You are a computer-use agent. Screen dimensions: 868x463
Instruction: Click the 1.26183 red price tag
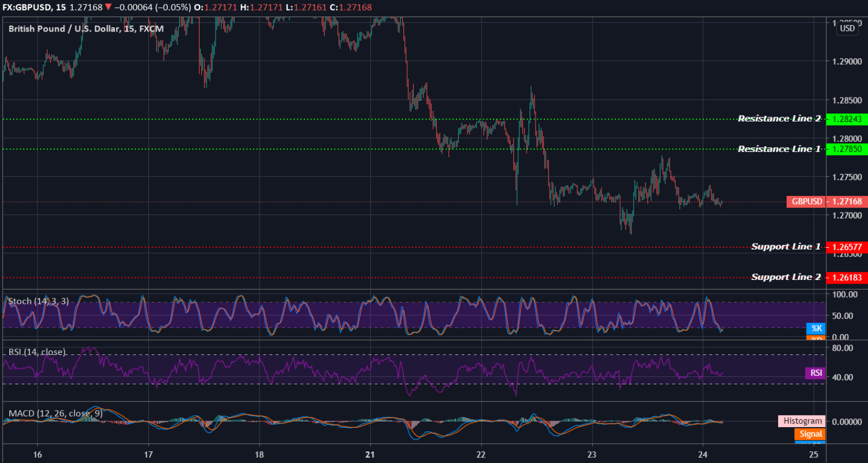pyautogui.click(x=847, y=277)
